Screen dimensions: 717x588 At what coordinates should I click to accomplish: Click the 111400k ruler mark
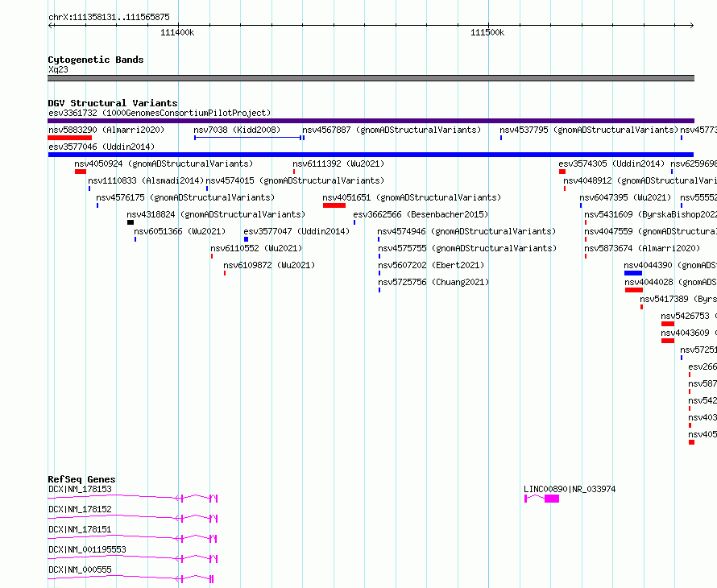click(177, 32)
